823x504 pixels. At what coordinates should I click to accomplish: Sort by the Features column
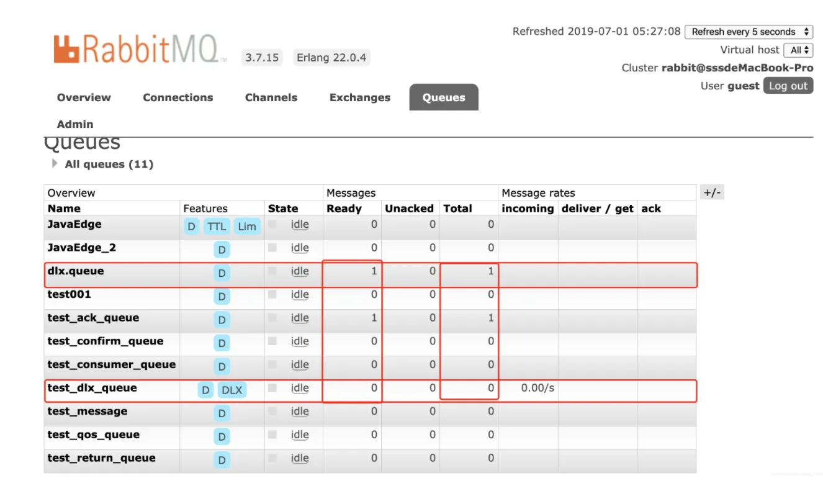[205, 209]
